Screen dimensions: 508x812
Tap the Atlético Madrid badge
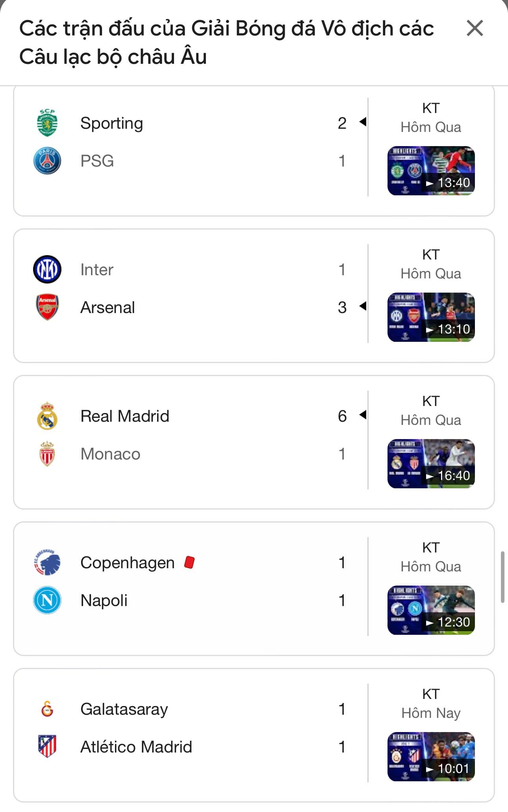47,747
